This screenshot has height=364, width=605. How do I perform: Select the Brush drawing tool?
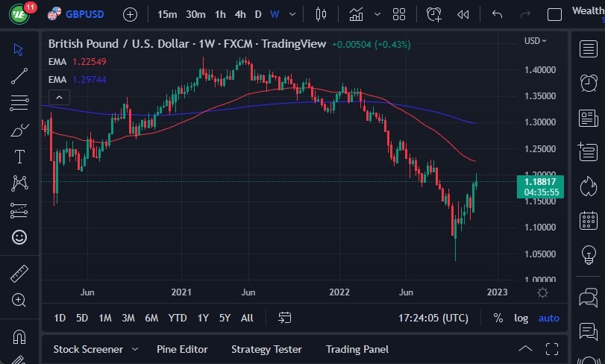tap(19, 131)
